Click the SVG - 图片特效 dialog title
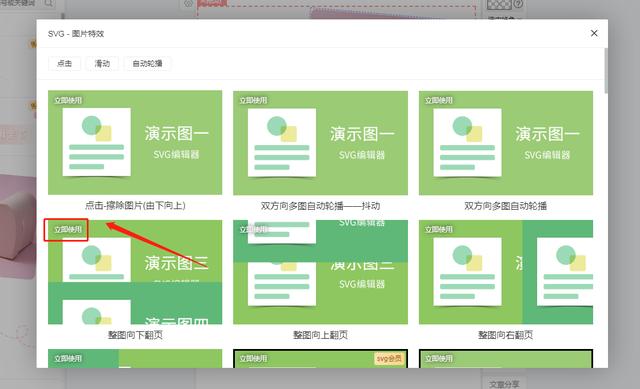640x389 pixels. (x=76, y=33)
